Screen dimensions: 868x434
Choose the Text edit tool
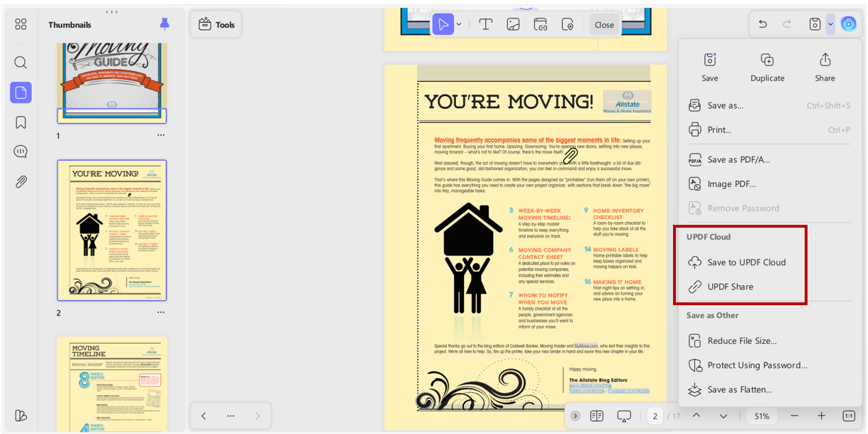[x=486, y=24]
